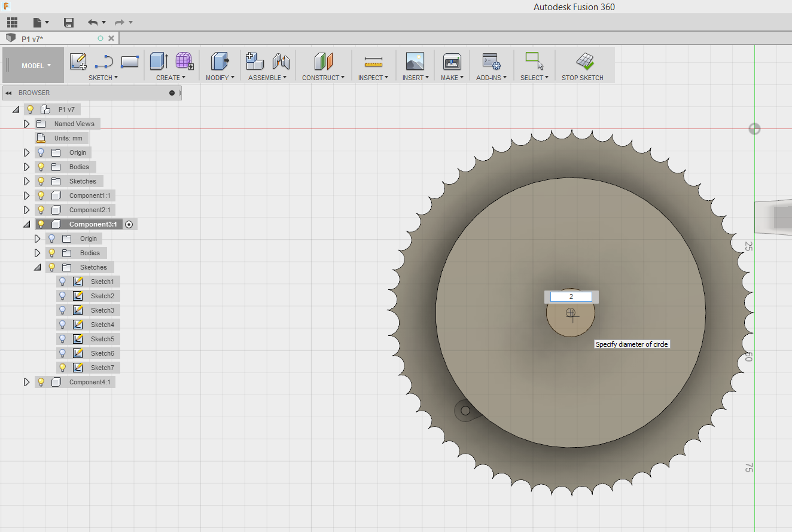
Task: Select the Select tool icon
Action: 534,61
